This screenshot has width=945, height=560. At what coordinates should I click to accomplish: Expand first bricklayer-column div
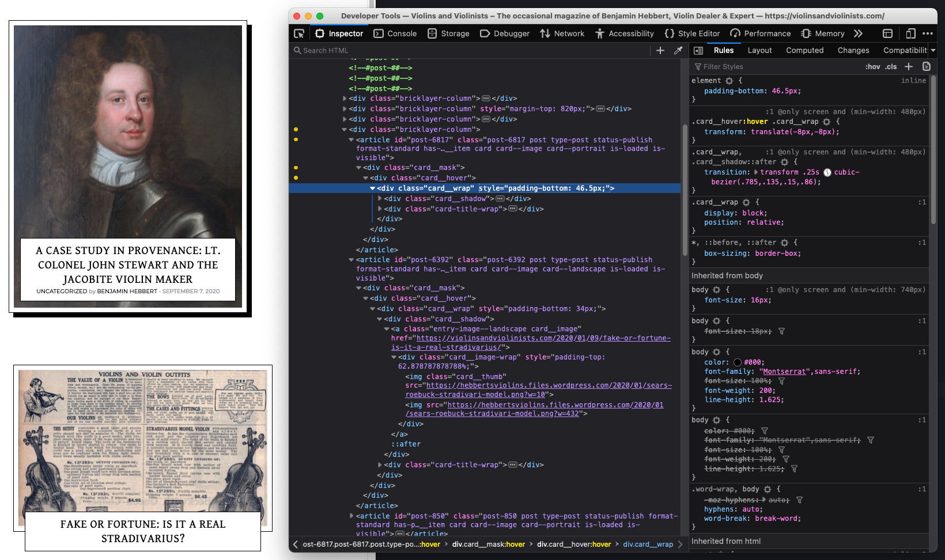click(x=345, y=99)
